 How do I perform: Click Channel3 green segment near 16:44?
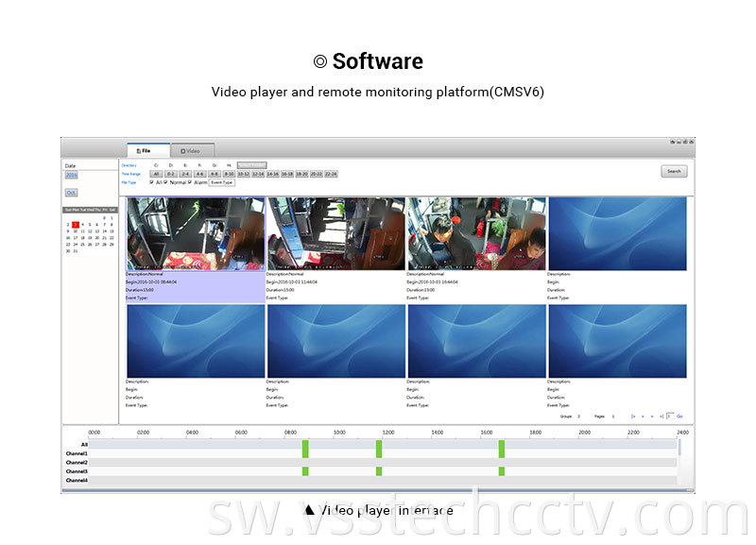click(x=502, y=471)
